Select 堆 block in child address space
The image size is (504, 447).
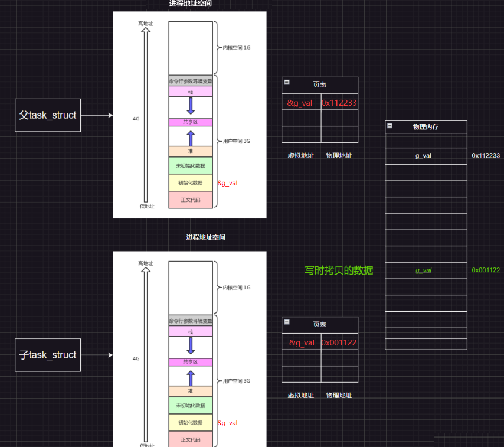click(x=191, y=391)
